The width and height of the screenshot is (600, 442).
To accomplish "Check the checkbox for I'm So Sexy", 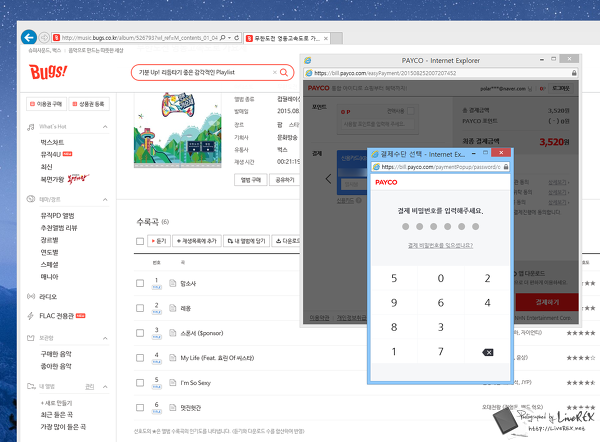I will click(x=140, y=383).
